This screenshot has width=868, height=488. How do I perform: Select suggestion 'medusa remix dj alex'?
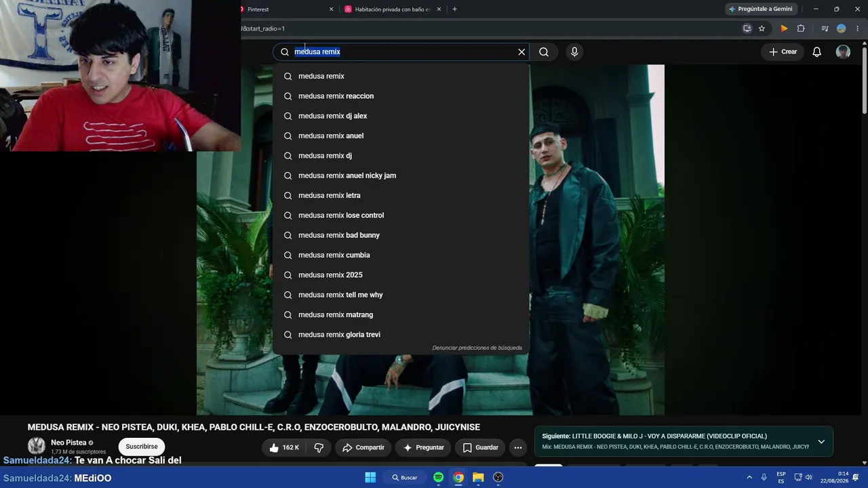(x=401, y=116)
